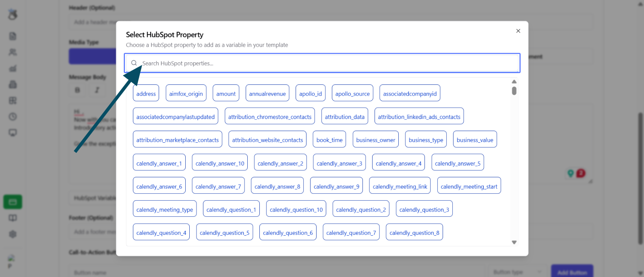Select the business_owner property
Screen dimensions: 644x277
coord(376,140)
